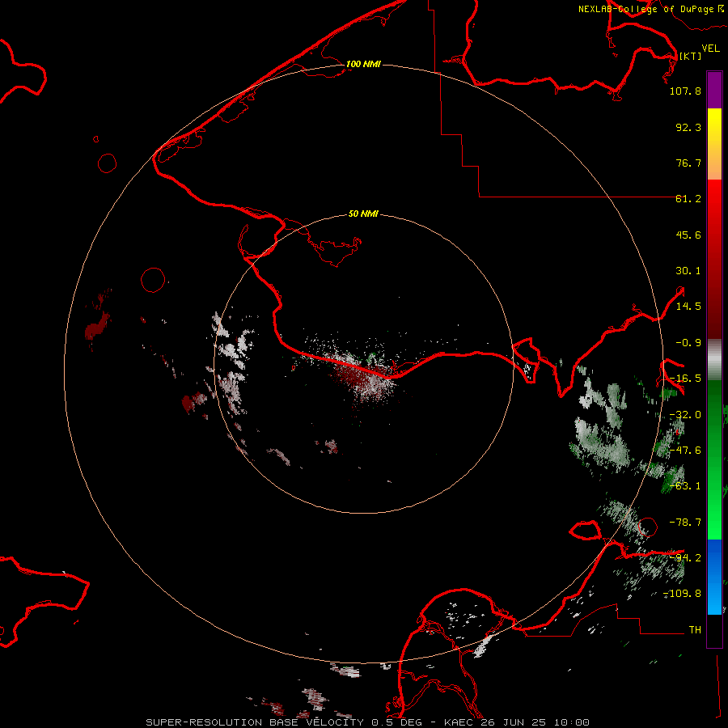Click the [KT] units label
The width and height of the screenshot is (728, 728).
pos(691,56)
